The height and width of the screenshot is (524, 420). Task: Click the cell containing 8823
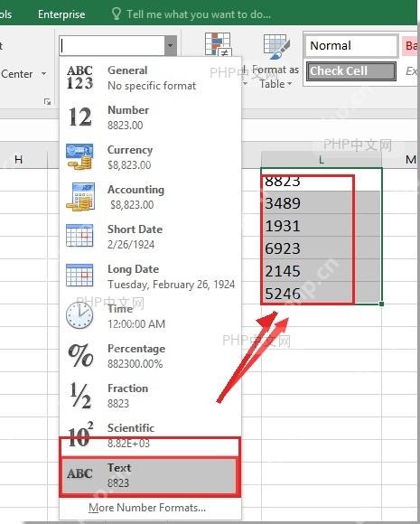click(322, 180)
